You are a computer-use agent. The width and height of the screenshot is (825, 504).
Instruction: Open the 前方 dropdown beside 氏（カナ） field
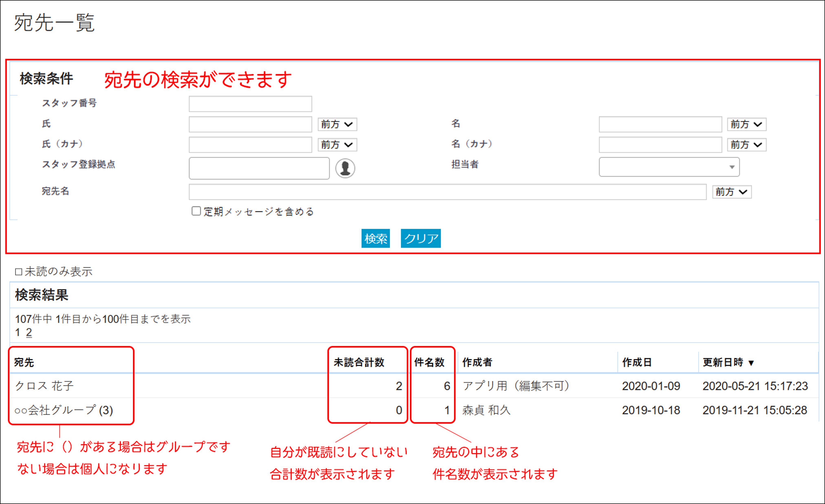click(x=337, y=145)
